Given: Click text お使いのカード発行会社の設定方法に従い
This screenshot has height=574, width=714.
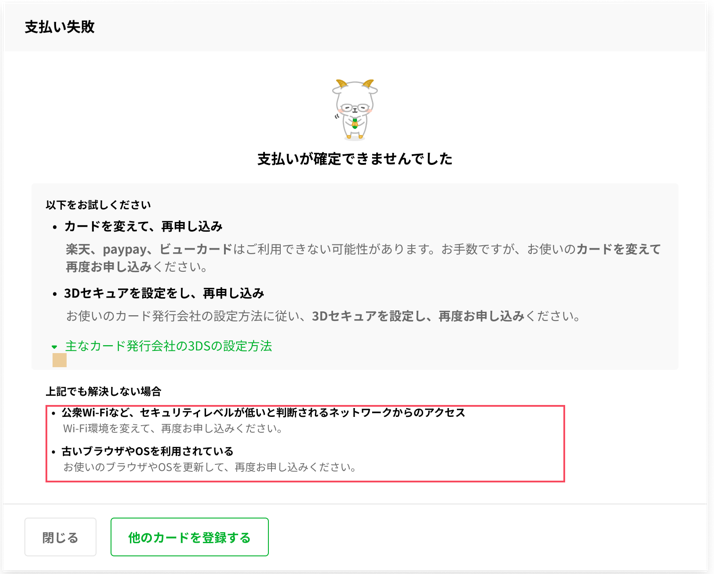Looking at the screenshot, I should (186, 316).
